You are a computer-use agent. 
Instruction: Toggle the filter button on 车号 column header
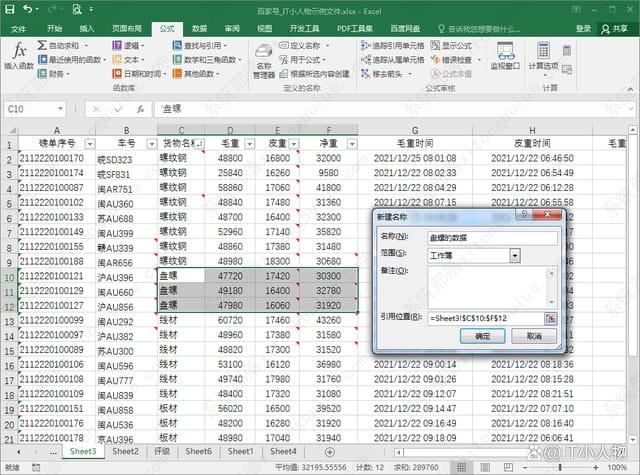point(146,144)
